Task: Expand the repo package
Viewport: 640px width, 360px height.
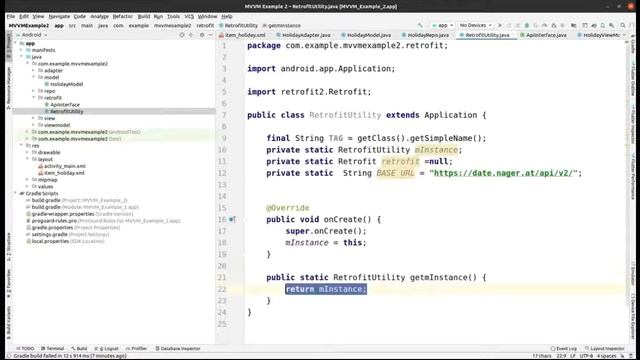Action: click(x=34, y=91)
